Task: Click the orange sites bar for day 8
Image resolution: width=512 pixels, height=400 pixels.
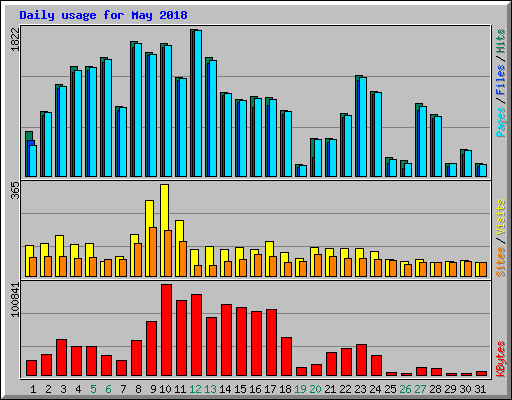Action: 138,260
